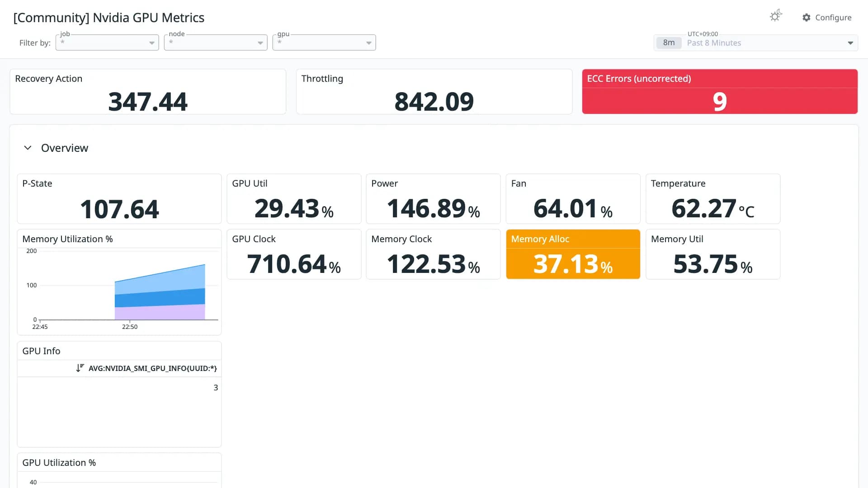The image size is (868, 488).
Task: Click the 8m time range badge
Action: [x=669, y=43]
